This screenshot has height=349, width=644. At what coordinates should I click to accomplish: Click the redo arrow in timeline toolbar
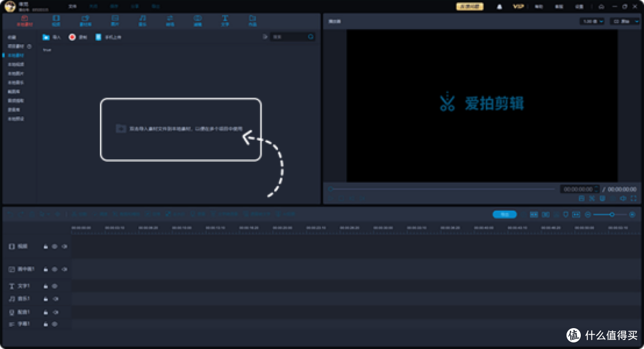pyautogui.click(x=21, y=215)
